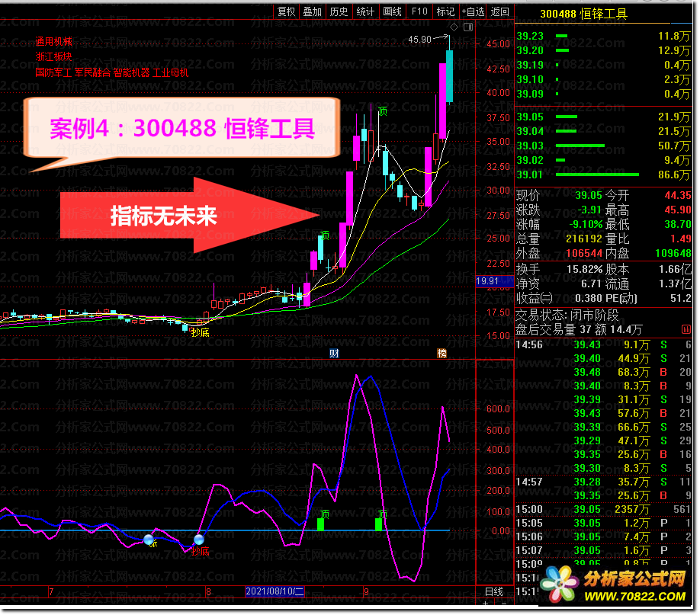Click the 14:57 trade row at 39.28

(603, 482)
